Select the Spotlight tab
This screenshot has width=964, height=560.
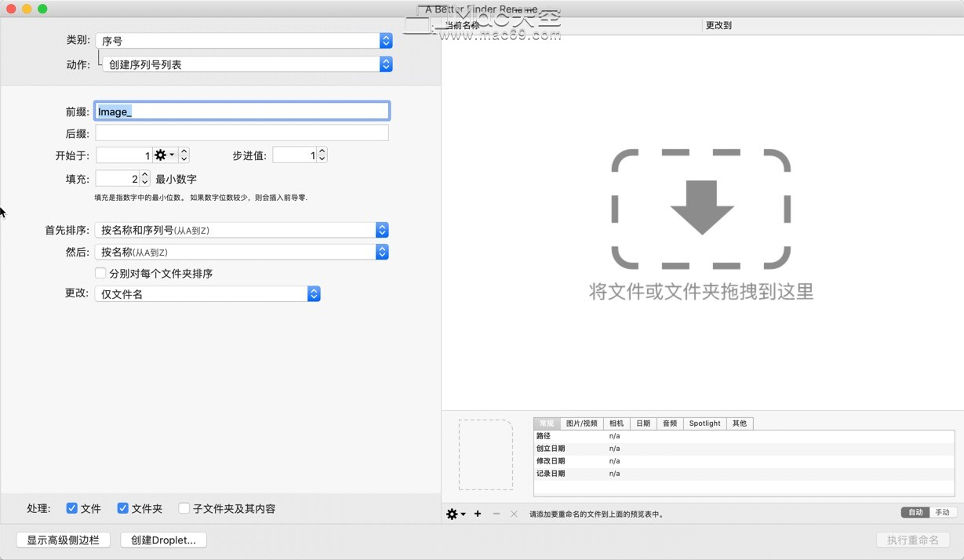[x=704, y=423]
